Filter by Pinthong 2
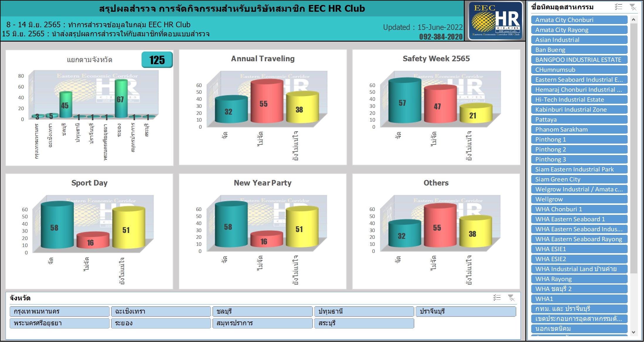The height and width of the screenshot is (342, 644). tap(579, 149)
